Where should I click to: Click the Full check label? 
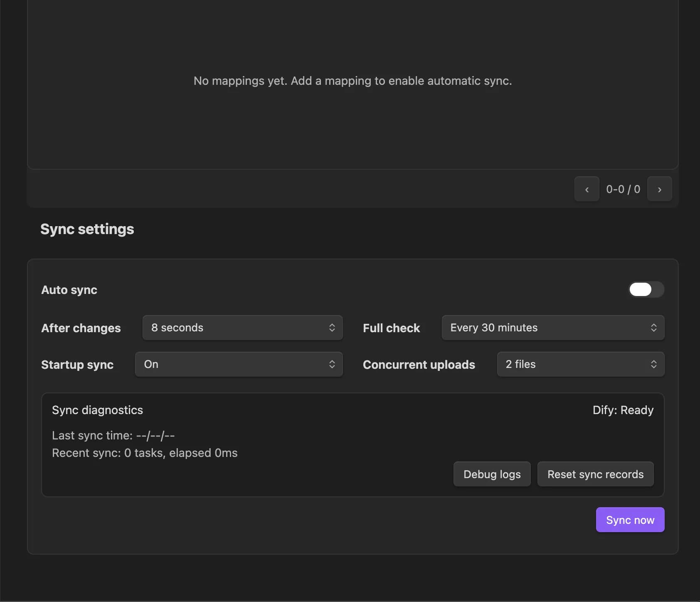click(391, 328)
